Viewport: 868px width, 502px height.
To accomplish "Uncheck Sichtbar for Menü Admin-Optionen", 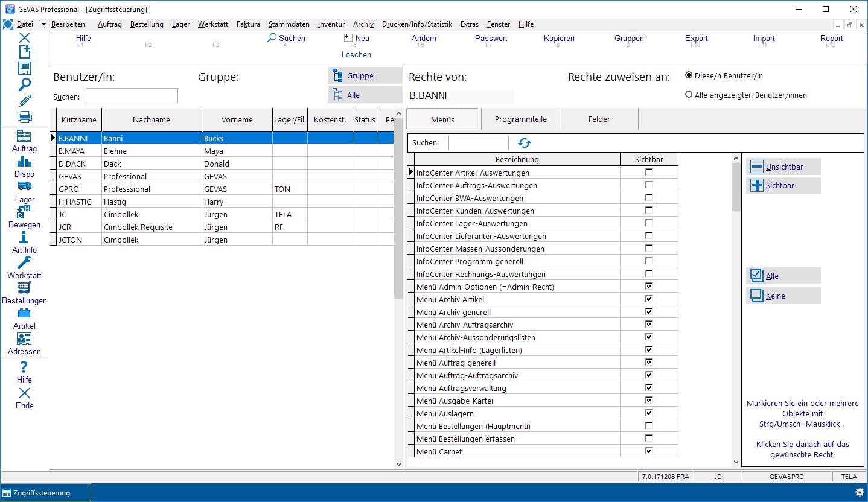I will click(649, 287).
